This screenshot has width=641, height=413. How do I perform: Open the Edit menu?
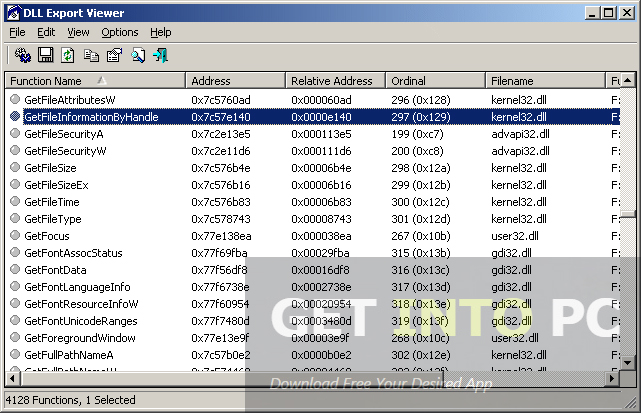[x=46, y=32]
